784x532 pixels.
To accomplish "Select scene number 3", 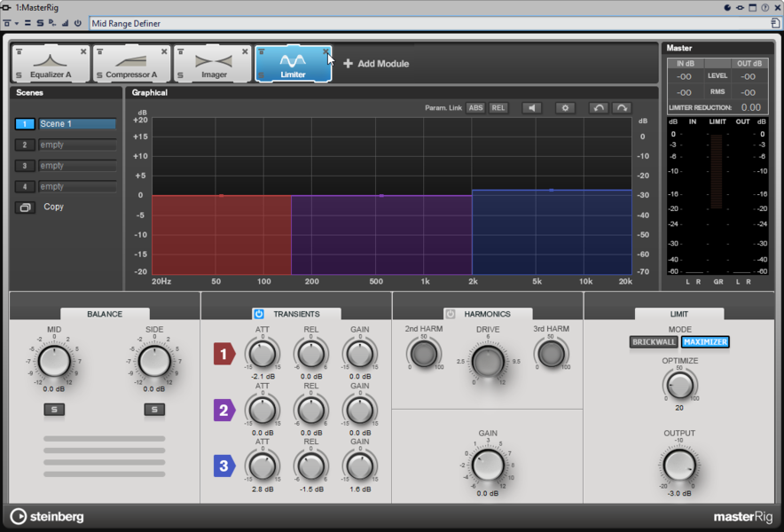I will 25,166.
